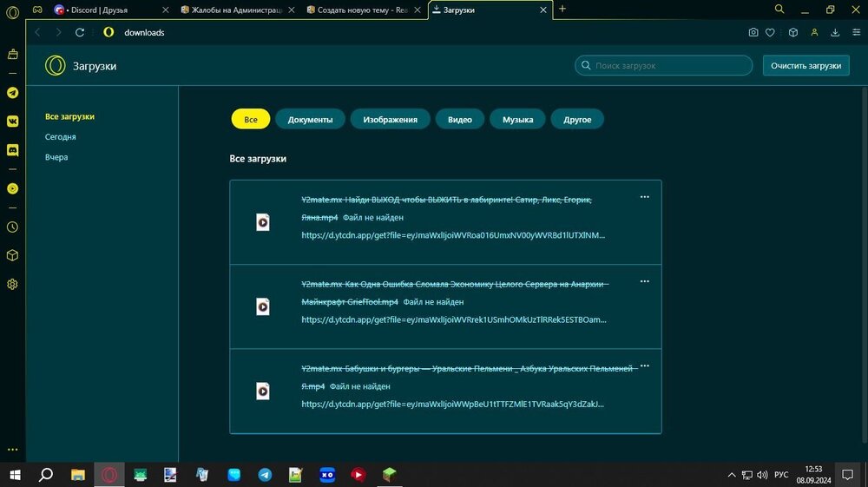Switch РУС keyboard language indicator

point(781,475)
